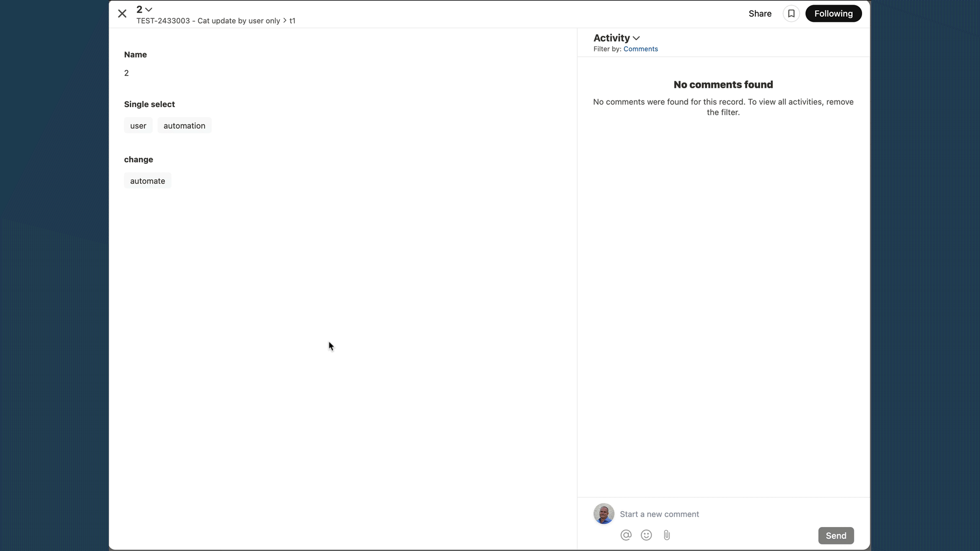Image resolution: width=980 pixels, height=551 pixels.
Task: Select the 'user' tag in Single select
Action: [138, 126]
